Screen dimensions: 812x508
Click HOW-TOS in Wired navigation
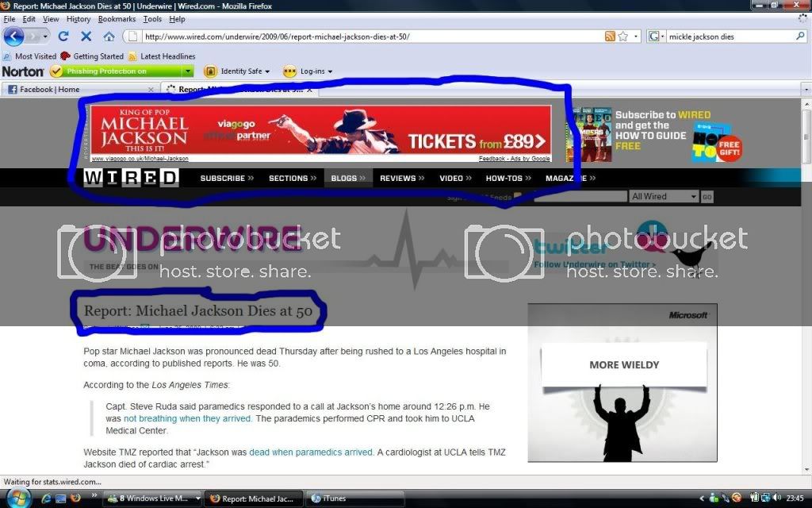(508, 178)
